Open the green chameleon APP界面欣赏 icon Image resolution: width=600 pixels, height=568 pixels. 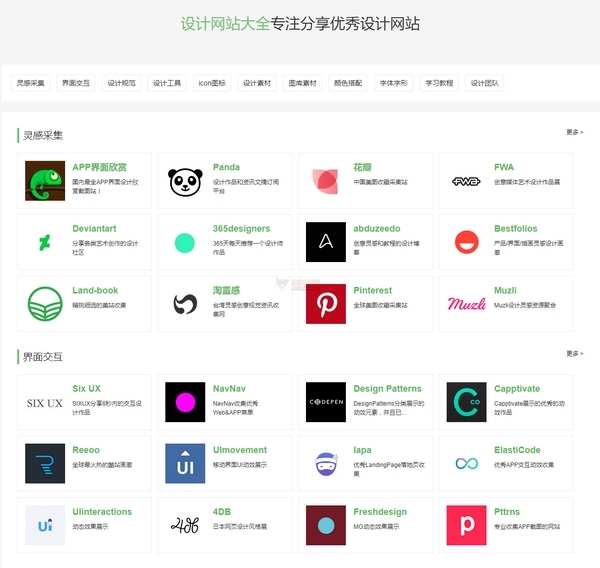45,181
